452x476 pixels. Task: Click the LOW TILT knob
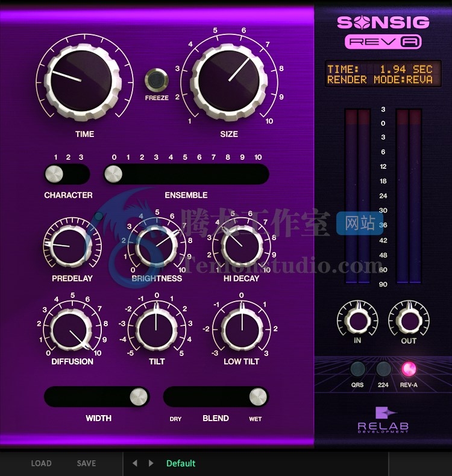click(x=242, y=329)
